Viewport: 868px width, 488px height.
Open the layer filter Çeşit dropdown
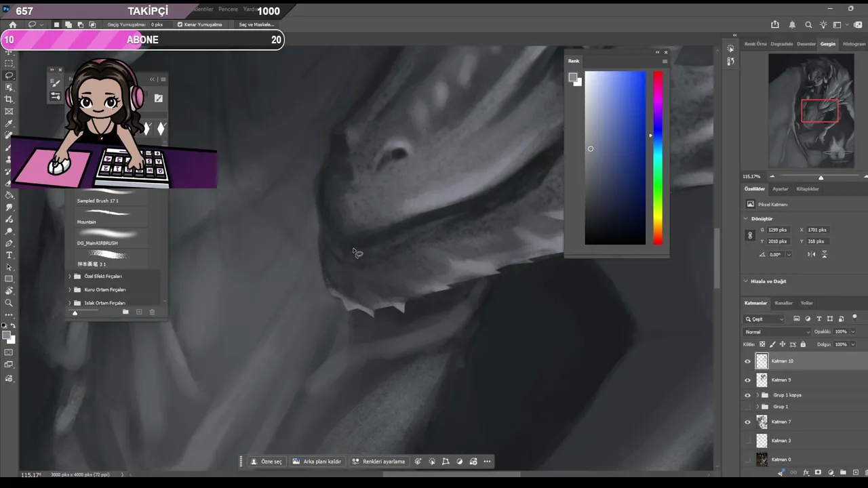[764, 319]
